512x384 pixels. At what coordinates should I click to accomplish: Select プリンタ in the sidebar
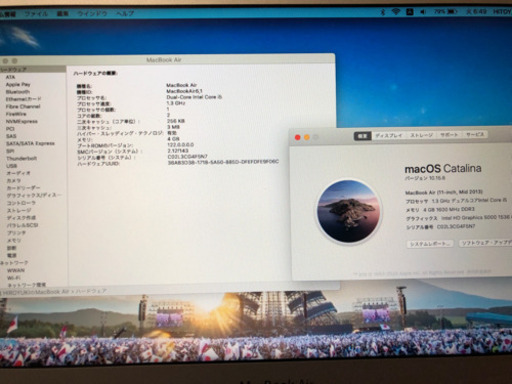pyautogui.click(x=16, y=233)
